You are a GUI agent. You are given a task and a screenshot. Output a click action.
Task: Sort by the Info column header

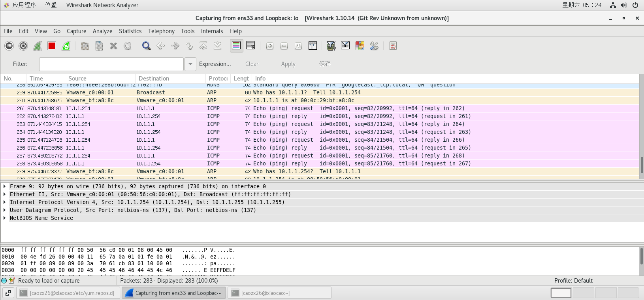(x=445, y=79)
